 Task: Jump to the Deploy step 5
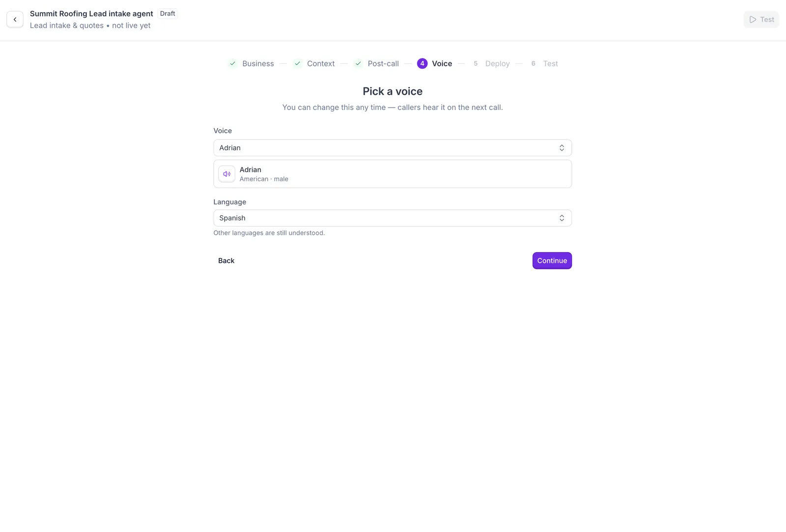(x=490, y=63)
